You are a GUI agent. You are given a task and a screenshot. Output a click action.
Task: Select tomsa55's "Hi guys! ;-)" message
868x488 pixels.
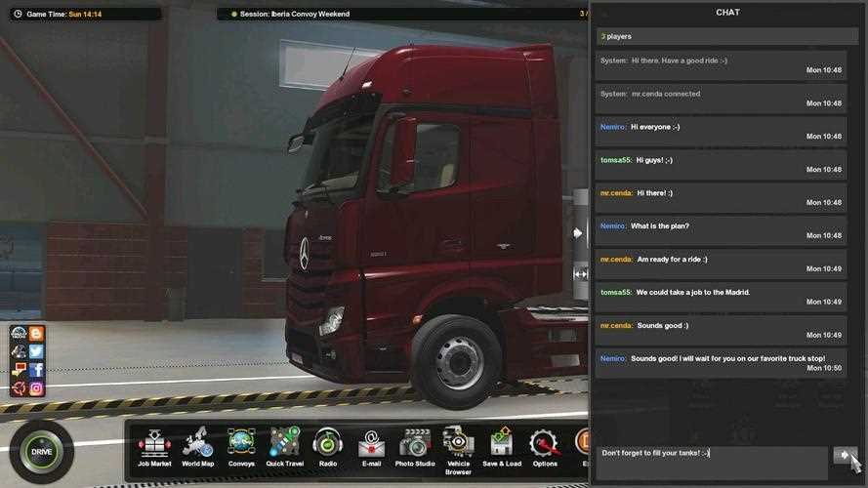[x=721, y=165]
